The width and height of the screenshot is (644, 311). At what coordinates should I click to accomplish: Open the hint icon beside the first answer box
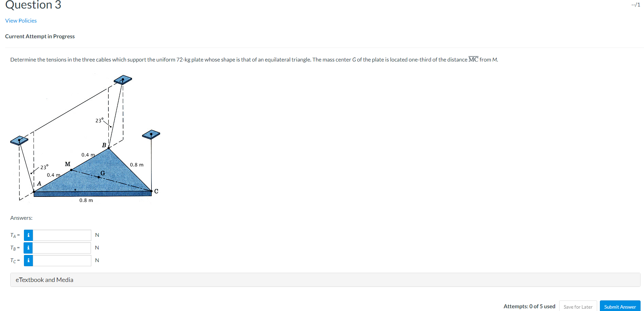pyautogui.click(x=28, y=235)
